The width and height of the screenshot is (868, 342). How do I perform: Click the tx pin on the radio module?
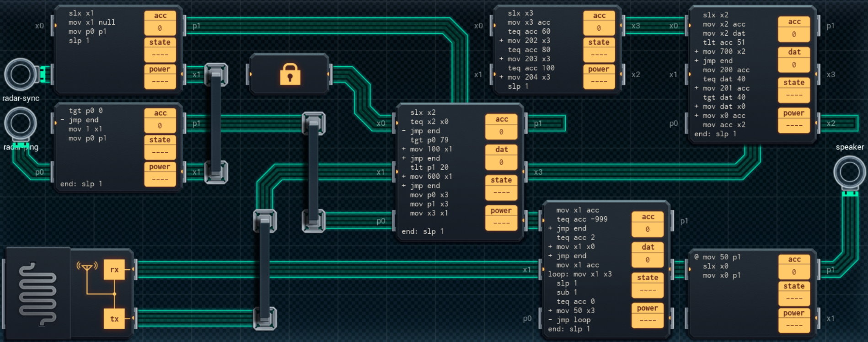[114, 319]
